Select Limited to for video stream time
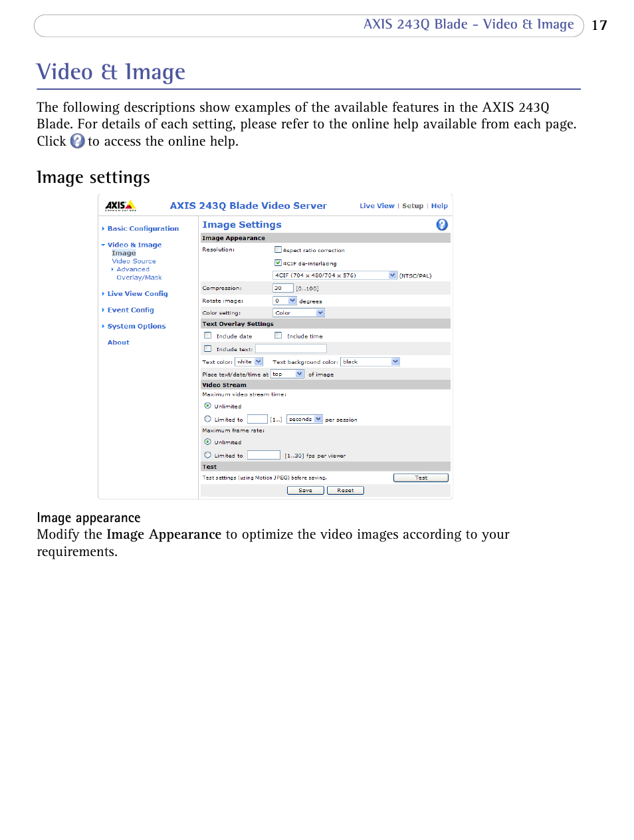This screenshot has height=840, width=634. 208,419
